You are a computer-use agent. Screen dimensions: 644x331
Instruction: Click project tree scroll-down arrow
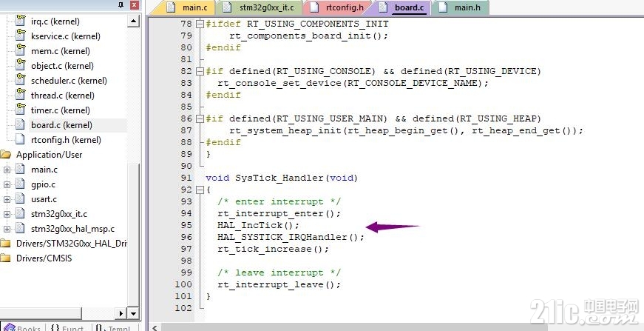(x=134, y=313)
